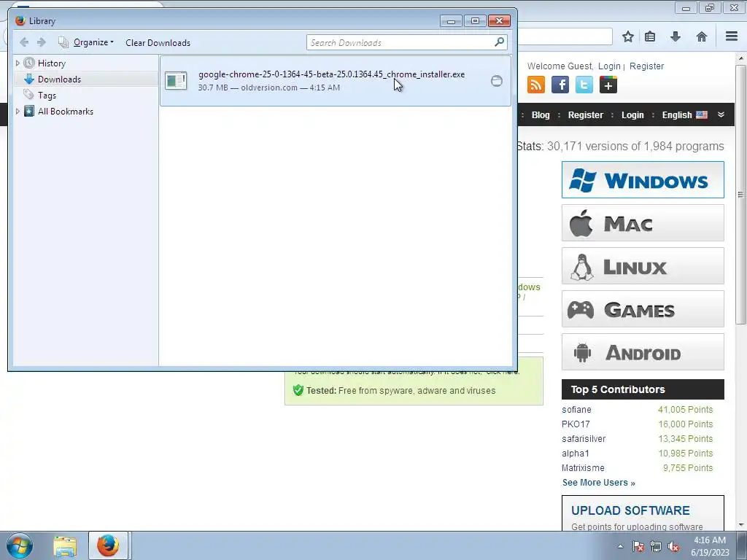747x560 pixels.
Task: Select All Bookmarks in Library sidebar
Action: point(65,111)
